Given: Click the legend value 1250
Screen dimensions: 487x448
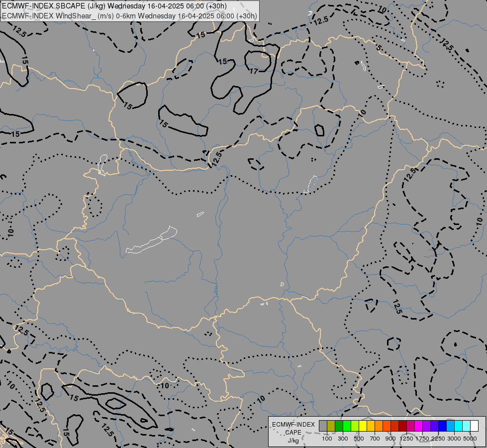Looking at the screenshot, I should click(406, 439).
